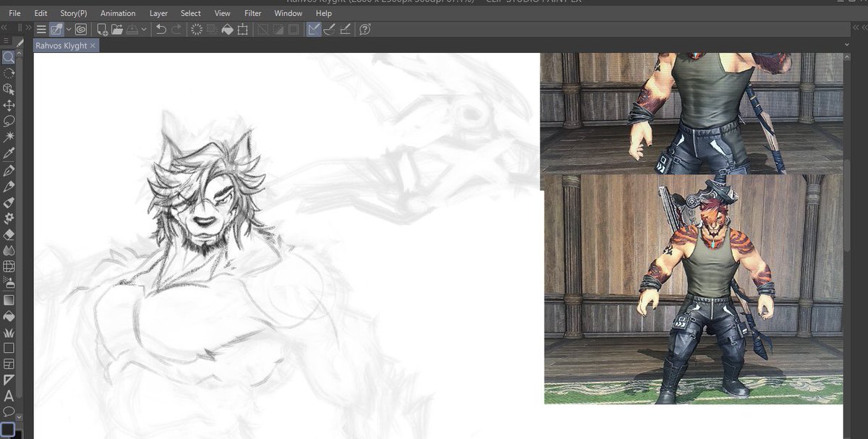Select the Balloon tool

coord(9,411)
